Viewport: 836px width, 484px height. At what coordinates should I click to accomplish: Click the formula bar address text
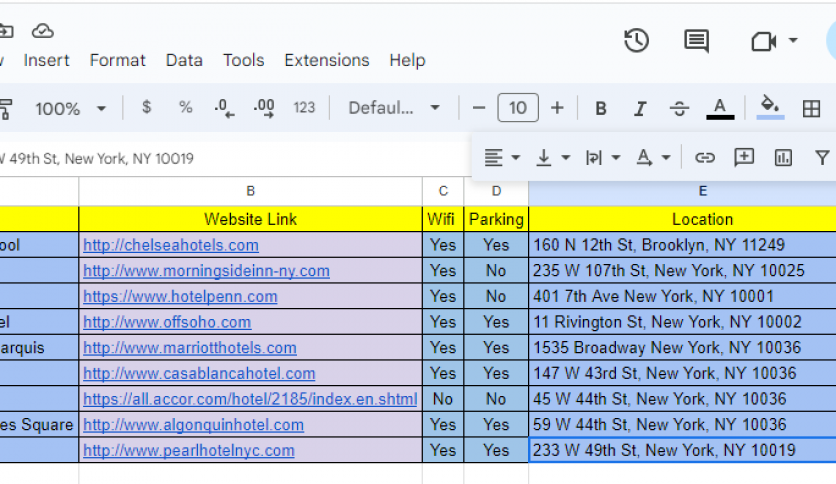point(97,158)
